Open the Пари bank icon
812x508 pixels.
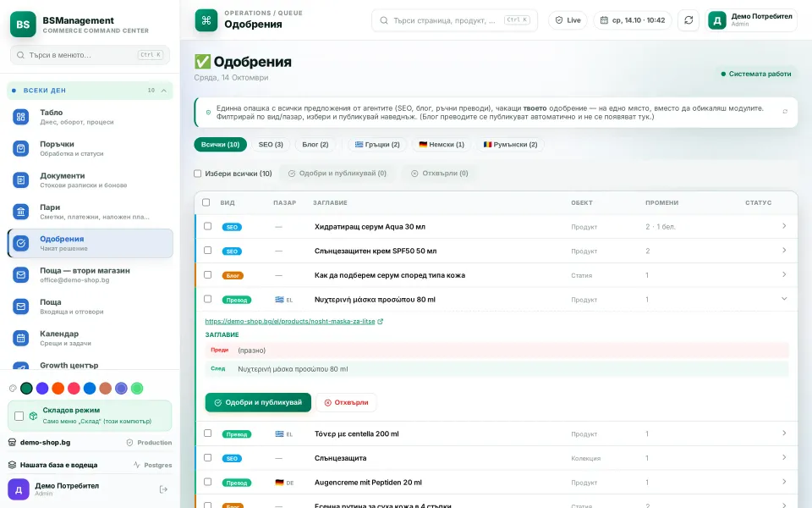(x=20, y=212)
